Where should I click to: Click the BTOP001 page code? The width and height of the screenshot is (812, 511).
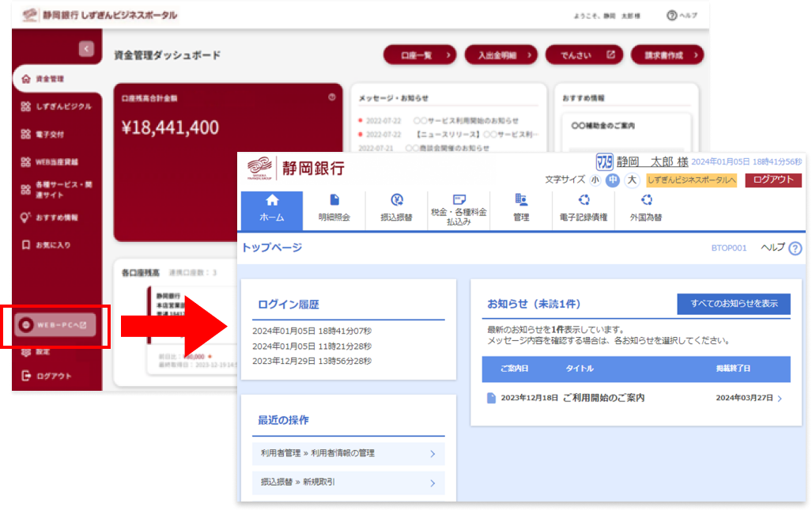729,248
